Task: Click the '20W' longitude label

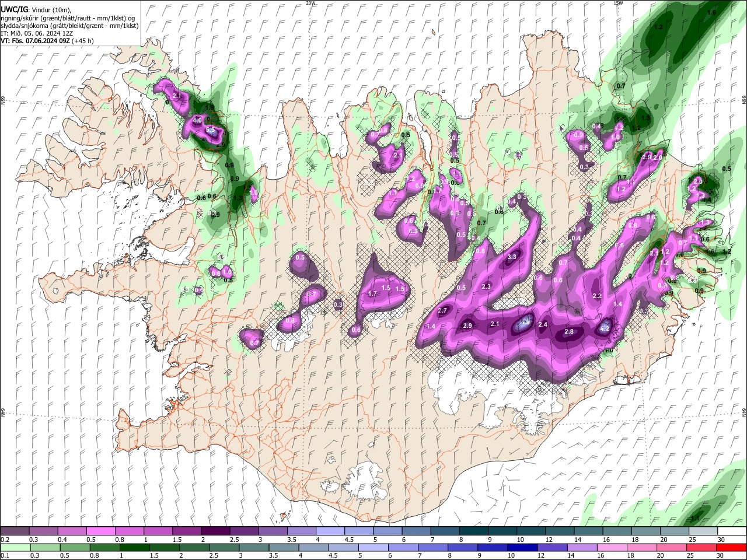Action: [310, 3]
